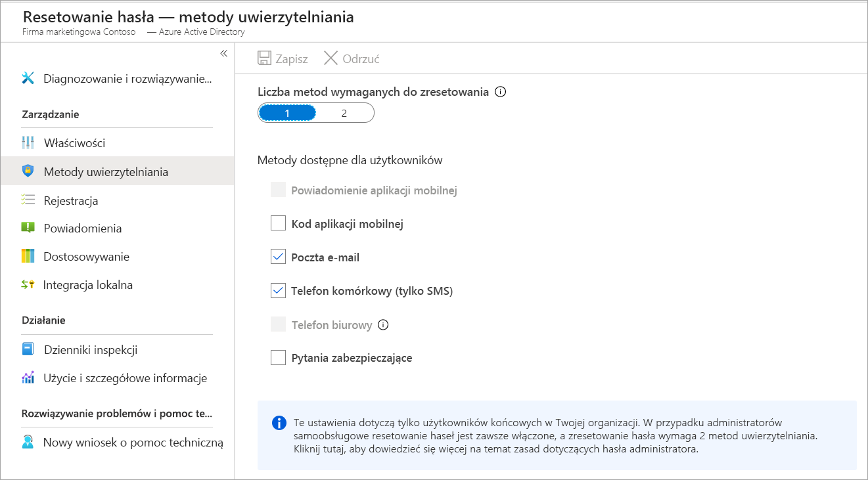Click Firma marketingowa Contoso text
Viewport: 868px width, 480px height.
(79, 32)
